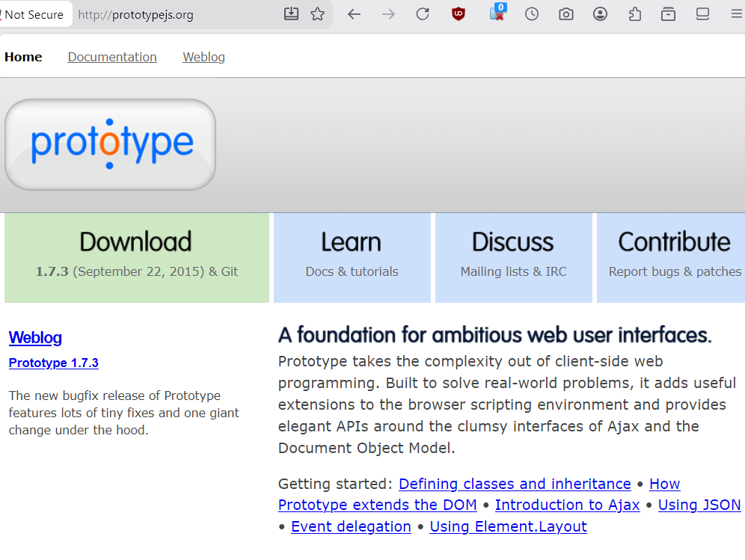745x560 pixels.
Task: Open the Introduction to Ajax link
Action: (567, 505)
